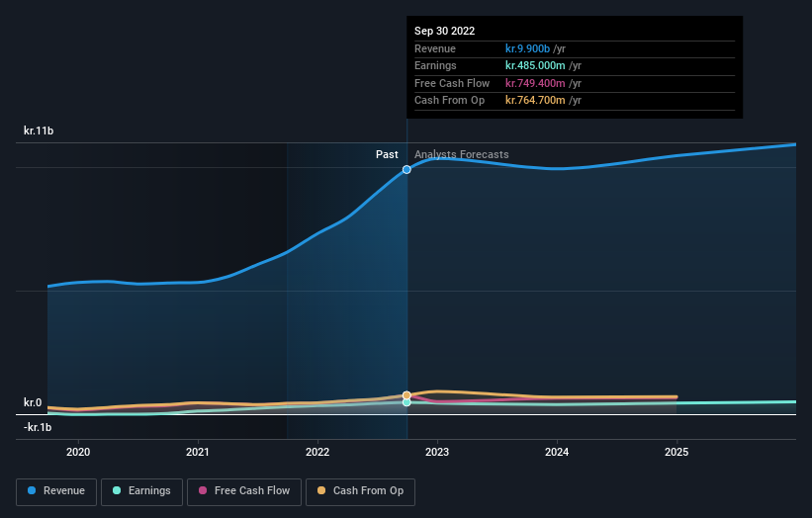Toggle the Earnings legend series
The image size is (812, 518).
pos(141,491)
